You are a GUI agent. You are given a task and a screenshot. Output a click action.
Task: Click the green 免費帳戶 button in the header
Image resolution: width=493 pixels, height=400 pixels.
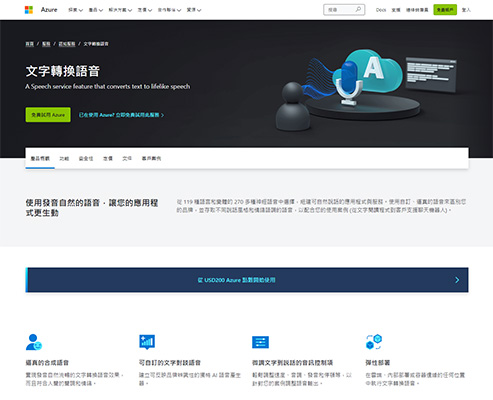[x=445, y=10]
